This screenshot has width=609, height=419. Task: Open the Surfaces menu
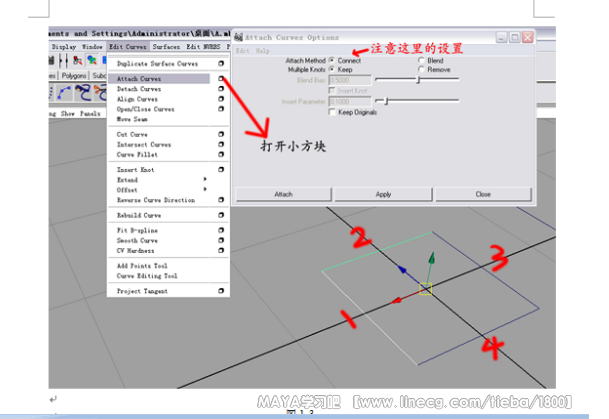pos(166,47)
